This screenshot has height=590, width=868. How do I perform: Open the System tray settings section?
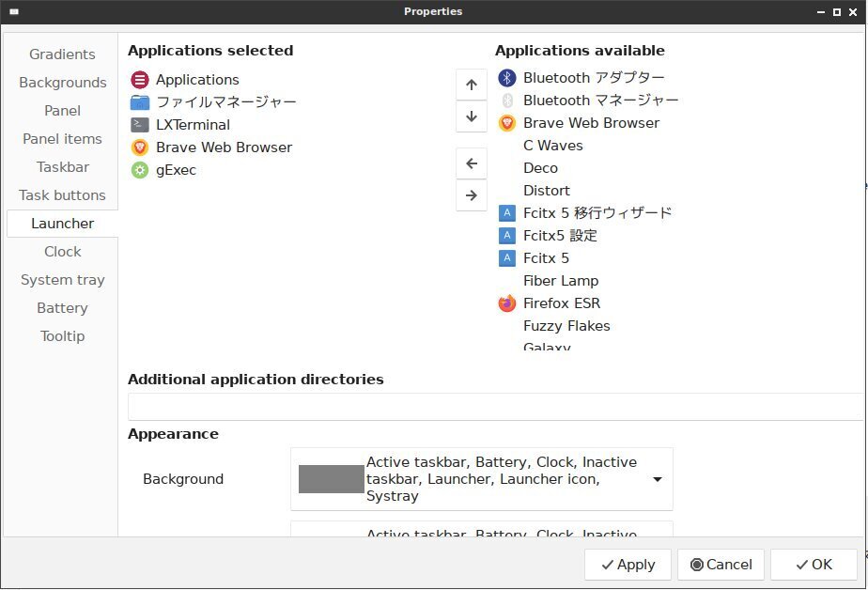tap(62, 279)
